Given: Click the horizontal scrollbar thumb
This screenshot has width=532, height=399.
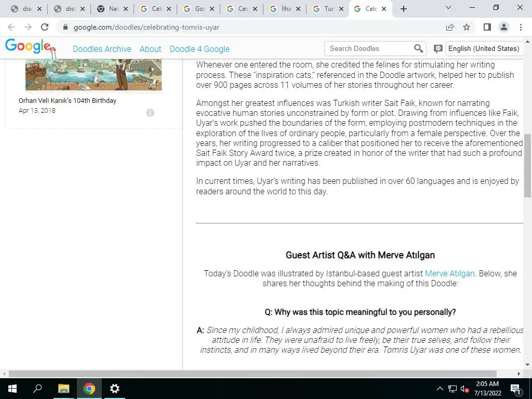Looking at the screenshot, I should pos(252,374).
